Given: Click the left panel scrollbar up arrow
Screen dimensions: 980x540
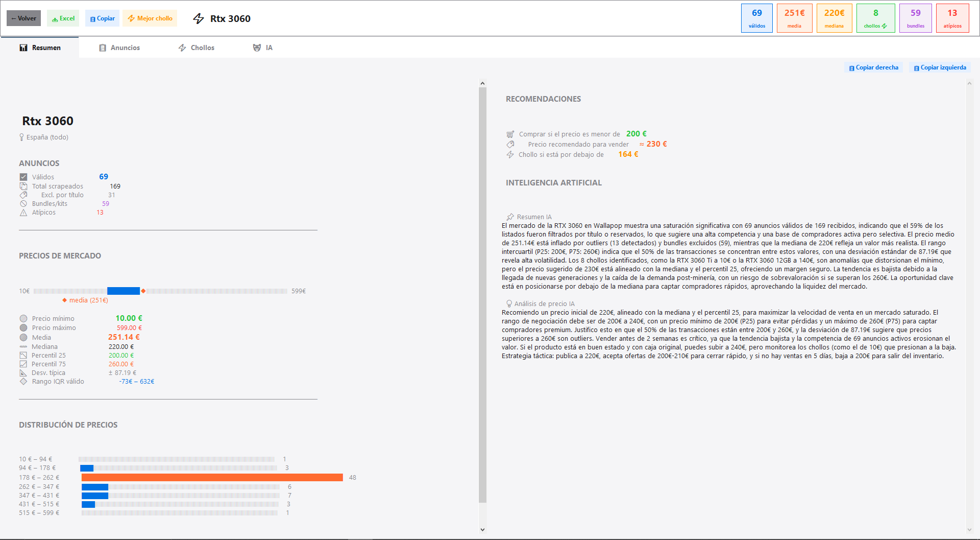Looking at the screenshot, I should (482, 83).
